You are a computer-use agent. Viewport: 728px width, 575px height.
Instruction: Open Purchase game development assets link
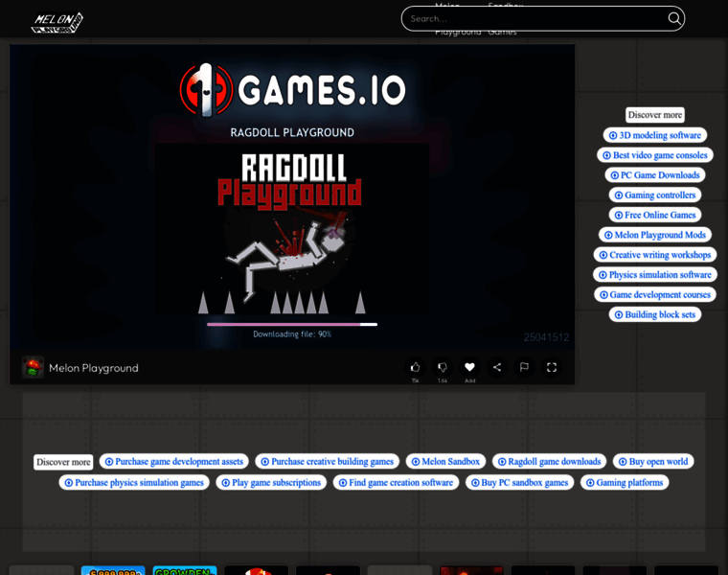click(x=174, y=462)
